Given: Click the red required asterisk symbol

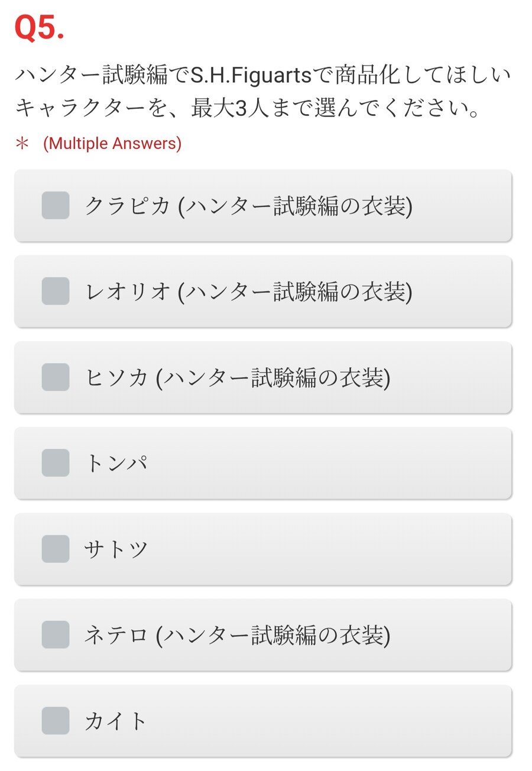Looking at the screenshot, I should pyautogui.click(x=22, y=144).
